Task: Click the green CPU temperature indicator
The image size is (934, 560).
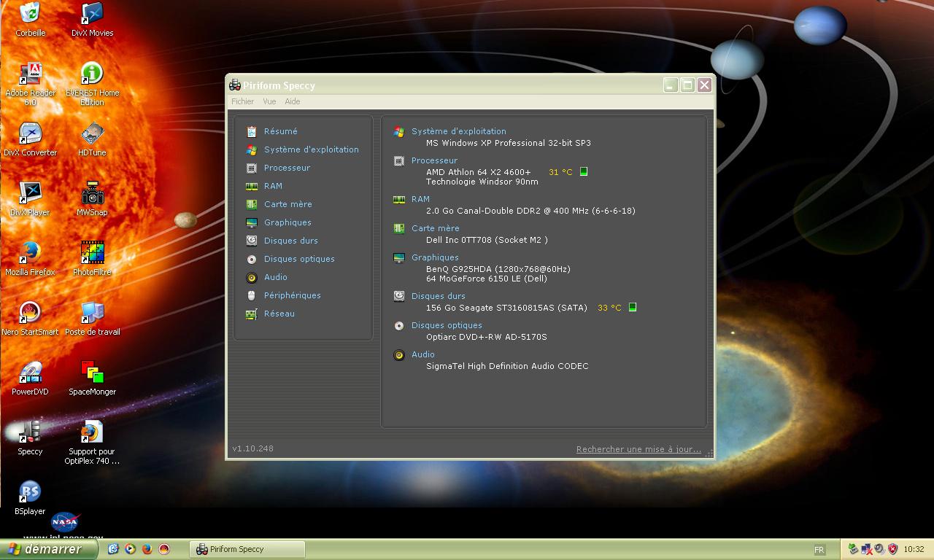Action: (x=584, y=172)
